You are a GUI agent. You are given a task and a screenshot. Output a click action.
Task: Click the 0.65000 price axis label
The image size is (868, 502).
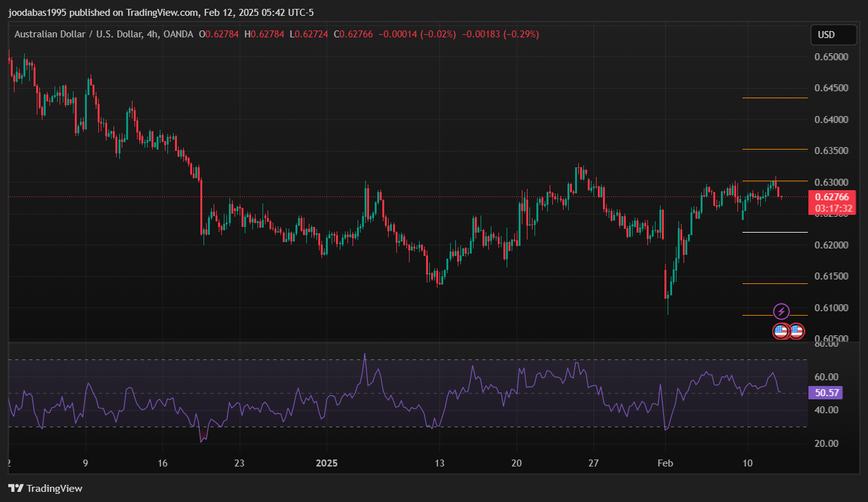click(x=830, y=57)
